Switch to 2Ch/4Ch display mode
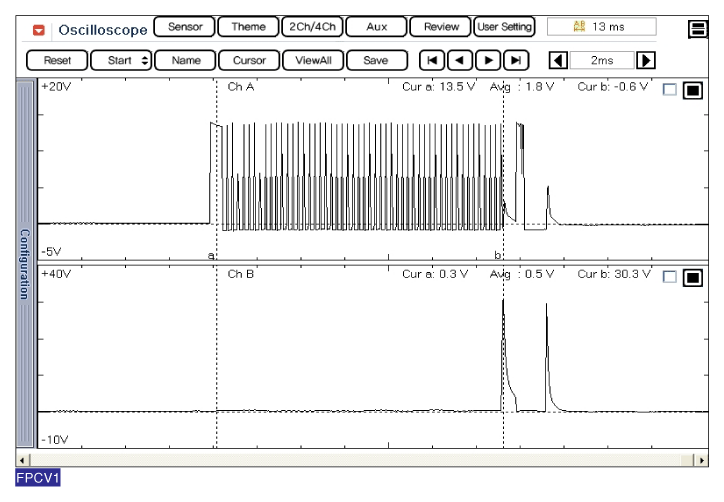 tap(311, 27)
